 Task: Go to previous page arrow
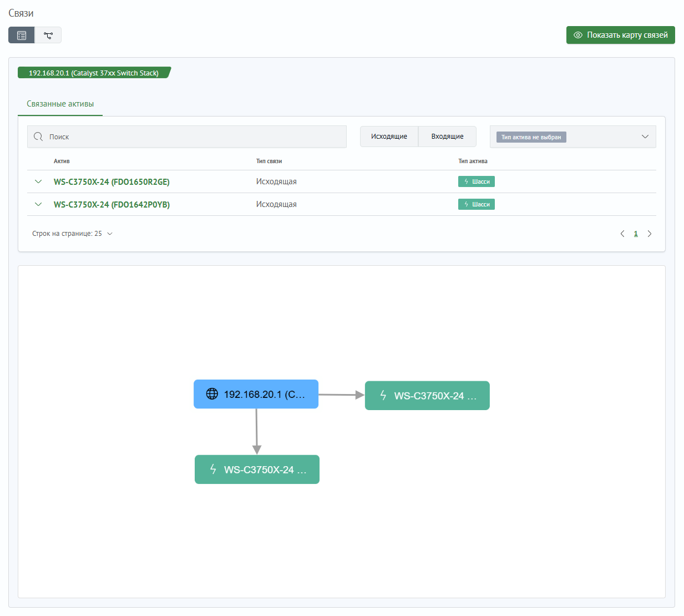pos(622,234)
